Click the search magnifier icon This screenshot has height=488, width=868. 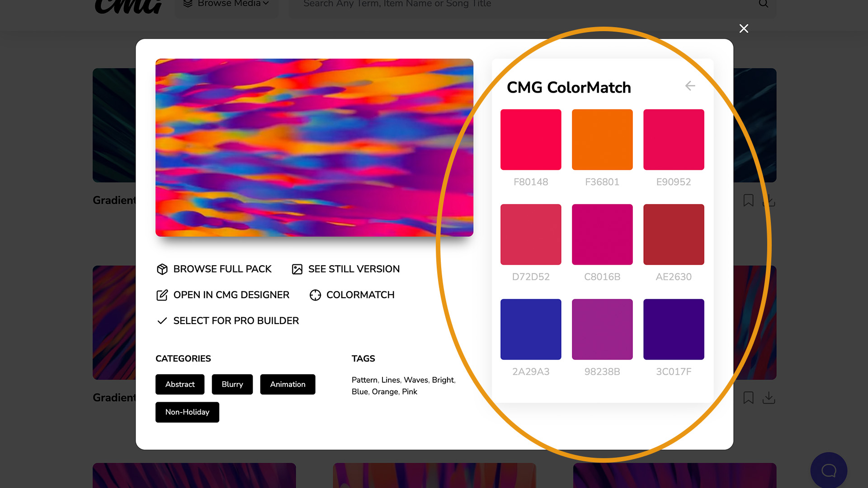[763, 4]
